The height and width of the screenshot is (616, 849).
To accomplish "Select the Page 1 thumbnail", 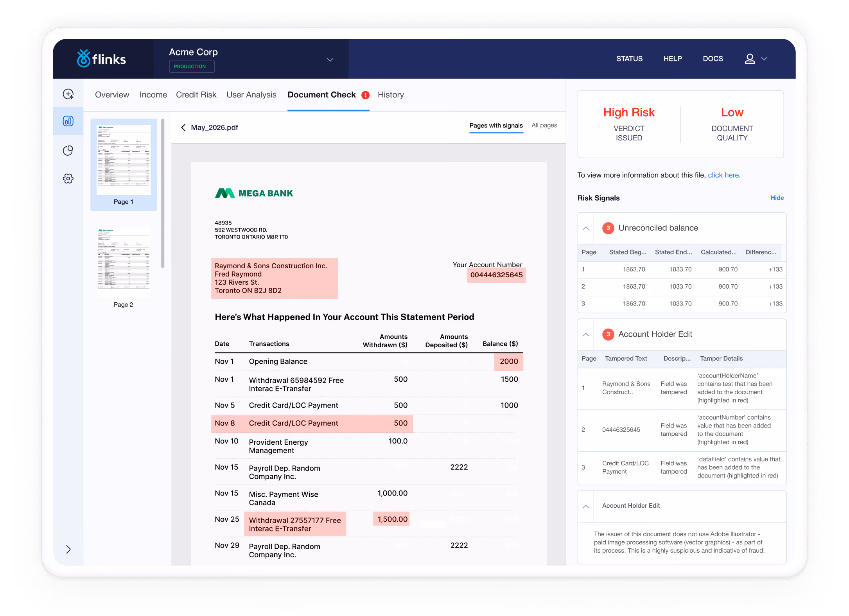I will pyautogui.click(x=124, y=164).
